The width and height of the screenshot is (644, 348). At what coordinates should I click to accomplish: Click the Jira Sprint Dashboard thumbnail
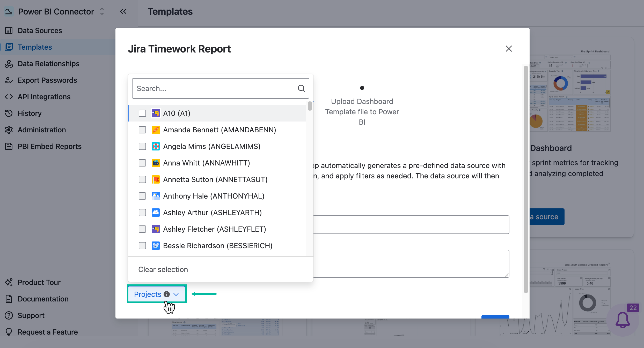click(x=570, y=90)
